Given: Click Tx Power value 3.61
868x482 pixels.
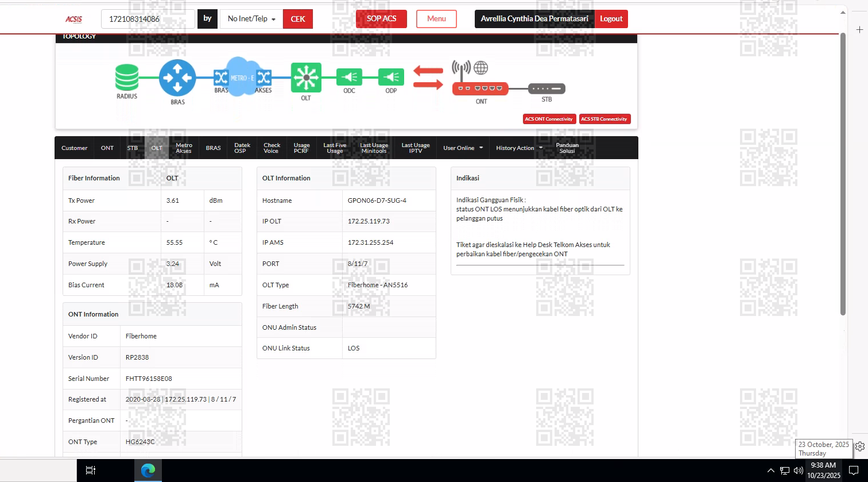Looking at the screenshot, I should (x=173, y=200).
